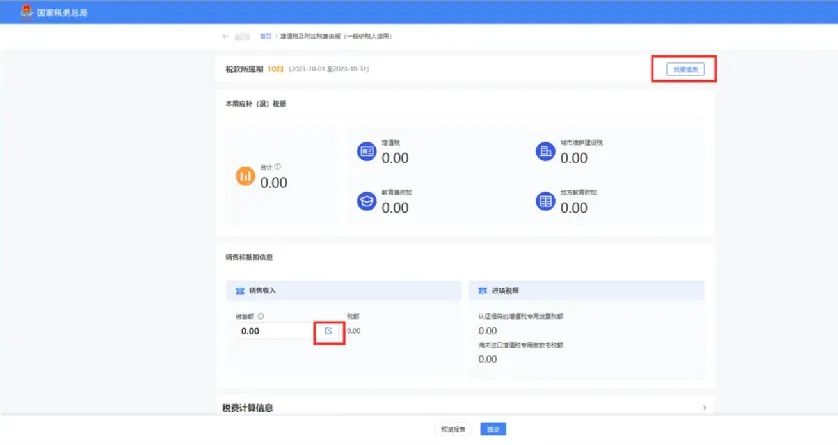This screenshot has height=445, width=838.
Task: Click the 增值税 blue circle icon
Action: coord(365,151)
